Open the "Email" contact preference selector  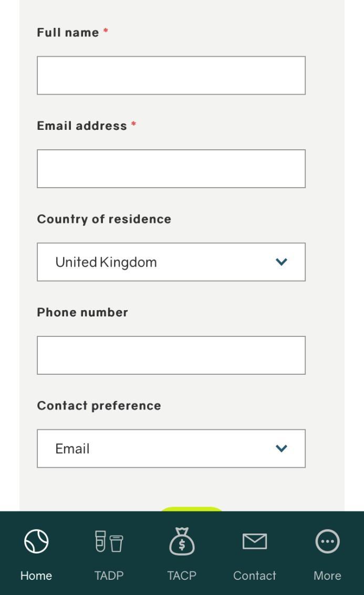(158, 448)
